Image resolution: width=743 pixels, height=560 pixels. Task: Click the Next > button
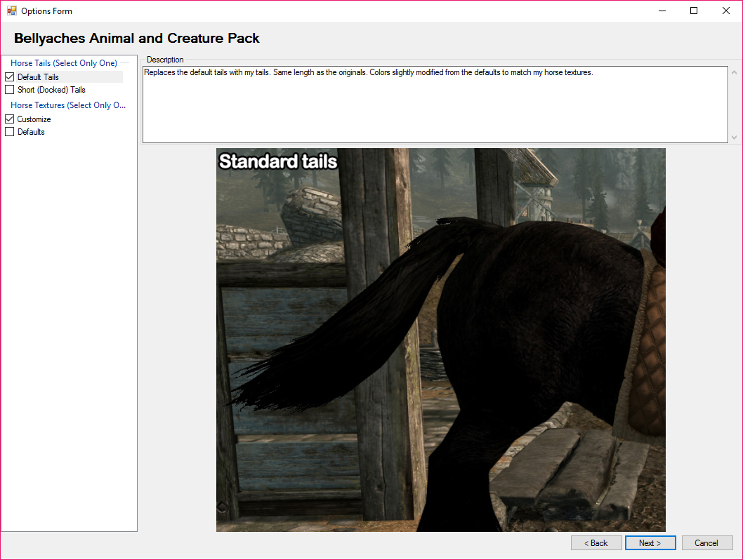(x=650, y=543)
